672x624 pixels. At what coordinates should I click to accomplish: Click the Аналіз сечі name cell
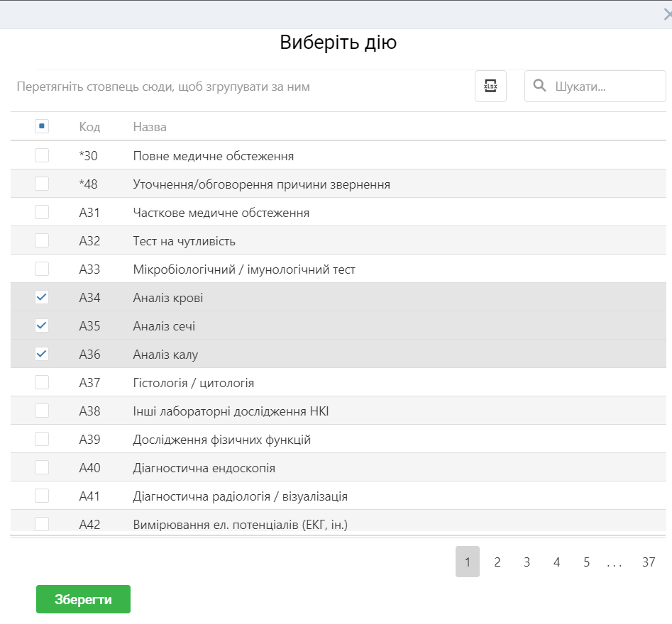(x=164, y=326)
